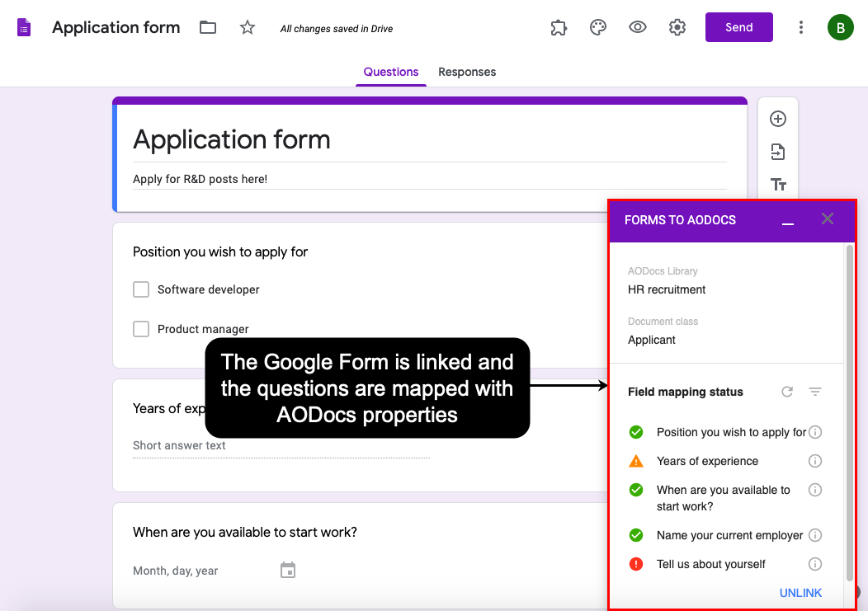Select the question 'When are you available to start work?'

(245, 533)
